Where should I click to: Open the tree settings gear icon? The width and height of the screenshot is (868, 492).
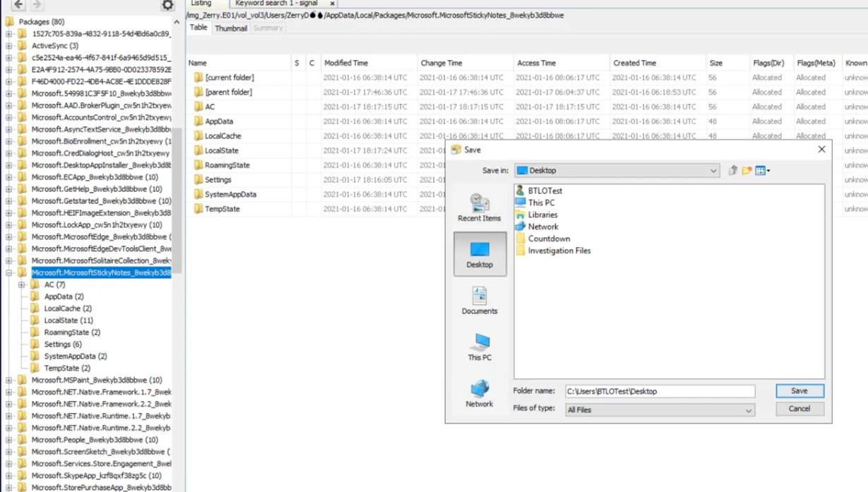point(167,5)
